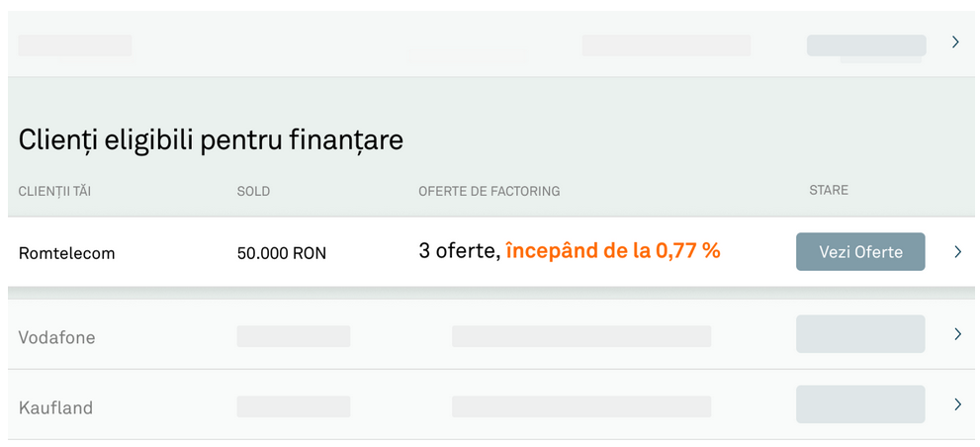Click the Kaufland sold amount placeholder

pos(294,406)
